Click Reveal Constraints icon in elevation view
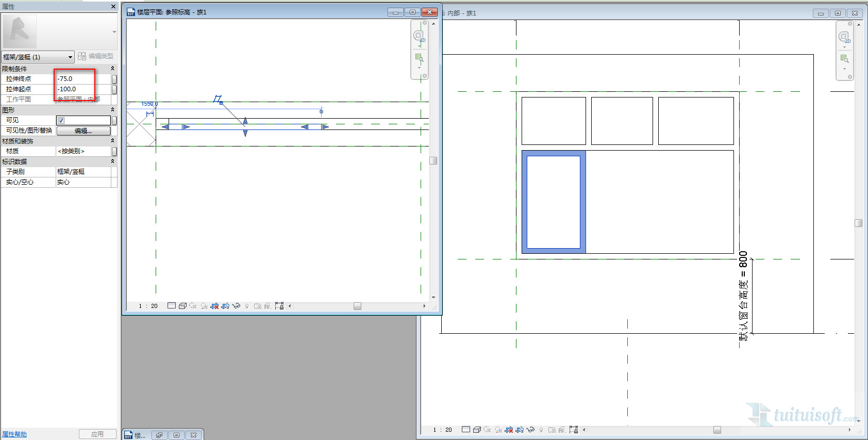The image size is (868, 440). tap(573, 430)
